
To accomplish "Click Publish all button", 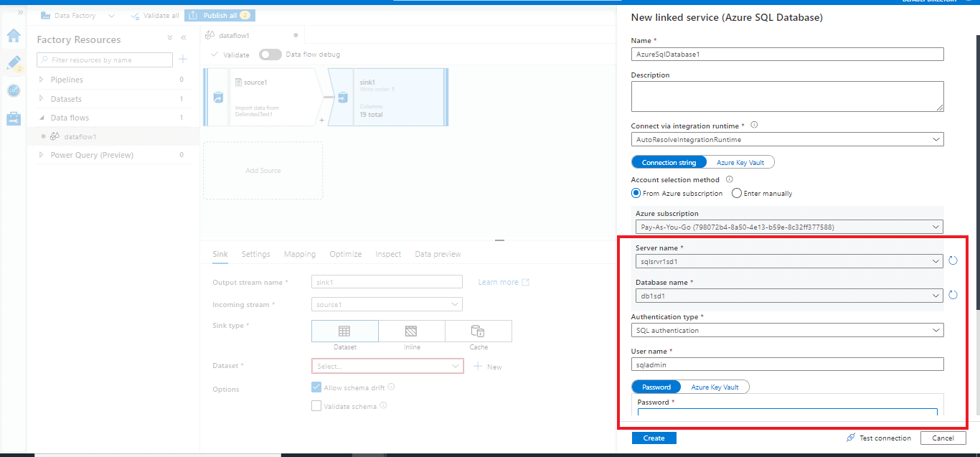I will 220,15.
